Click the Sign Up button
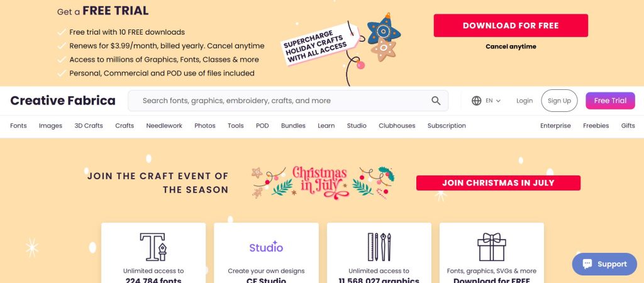 pyautogui.click(x=559, y=101)
